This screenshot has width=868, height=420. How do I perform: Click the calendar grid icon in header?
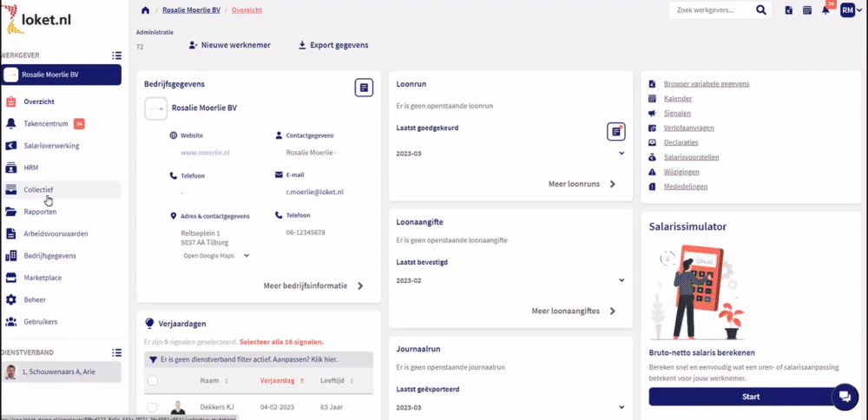[x=807, y=10]
